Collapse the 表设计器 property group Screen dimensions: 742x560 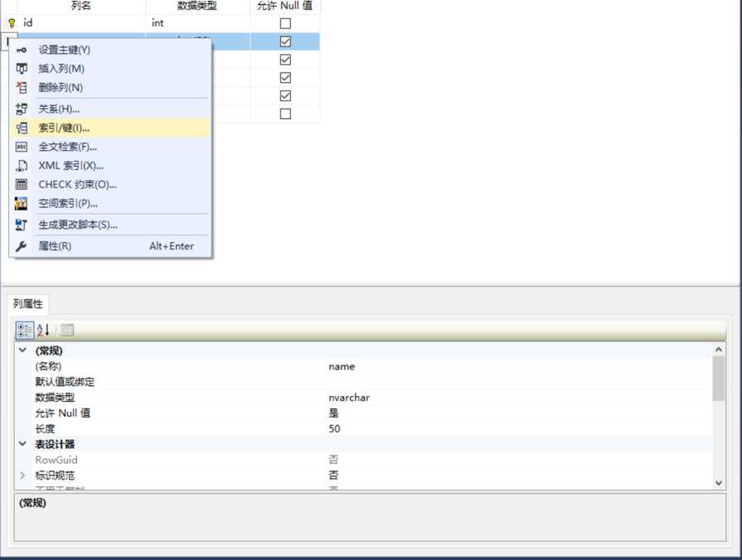point(22,444)
